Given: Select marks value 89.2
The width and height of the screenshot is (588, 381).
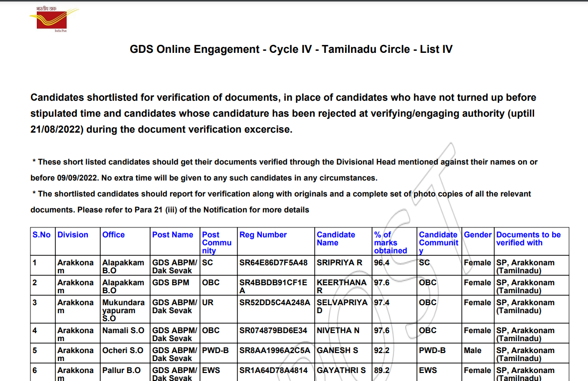Looking at the screenshot, I should pos(382,371).
